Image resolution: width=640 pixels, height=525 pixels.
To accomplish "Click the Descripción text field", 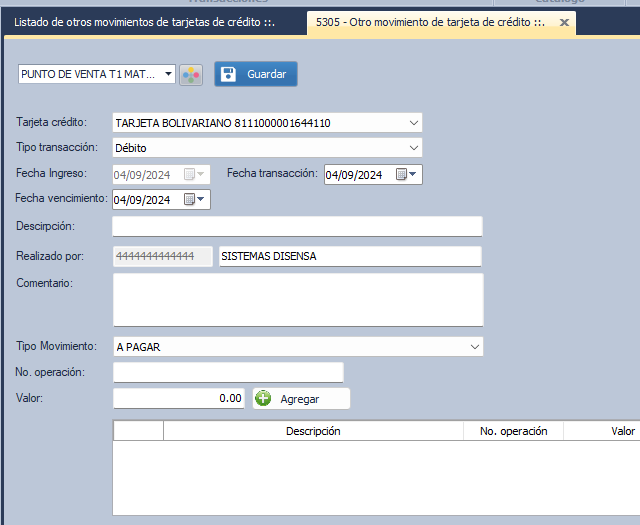I will (x=297, y=226).
